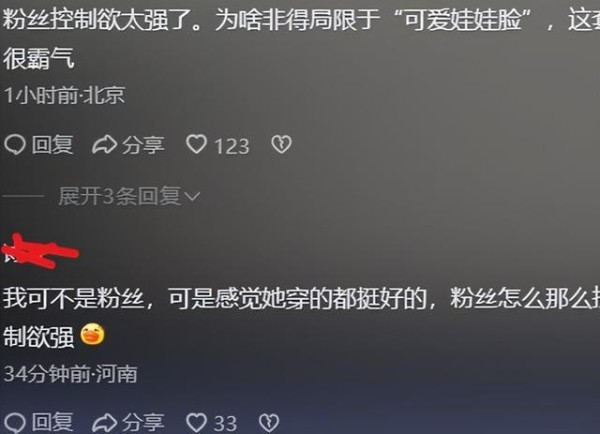Click the share arrow icon under the Henan comment

104,423
